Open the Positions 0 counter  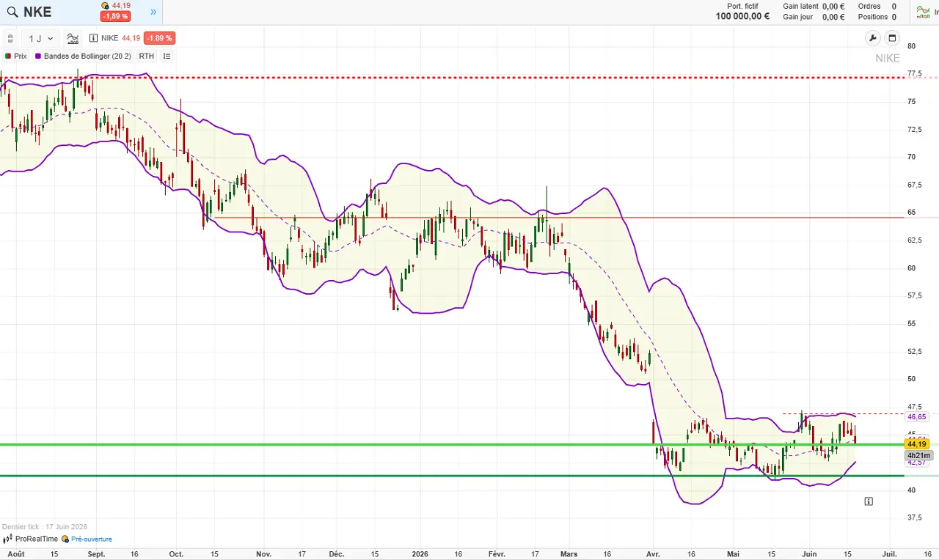(x=877, y=17)
